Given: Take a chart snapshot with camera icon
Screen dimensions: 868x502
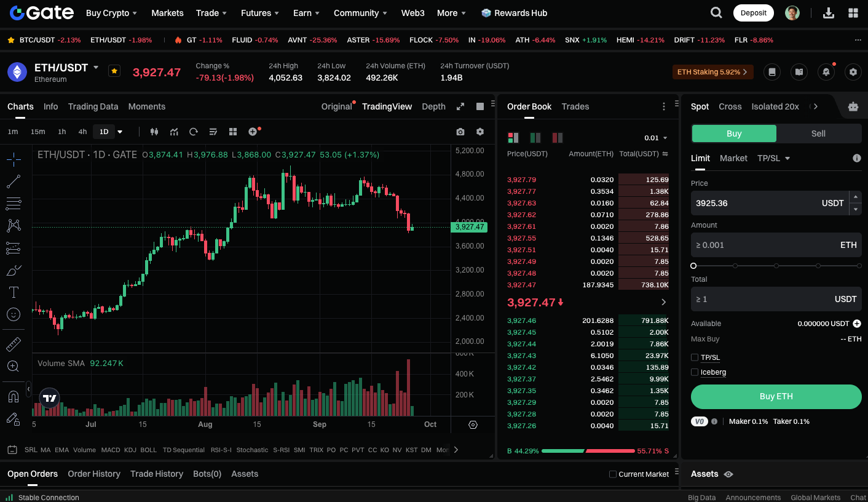Looking at the screenshot, I should [x=460, y=132].
